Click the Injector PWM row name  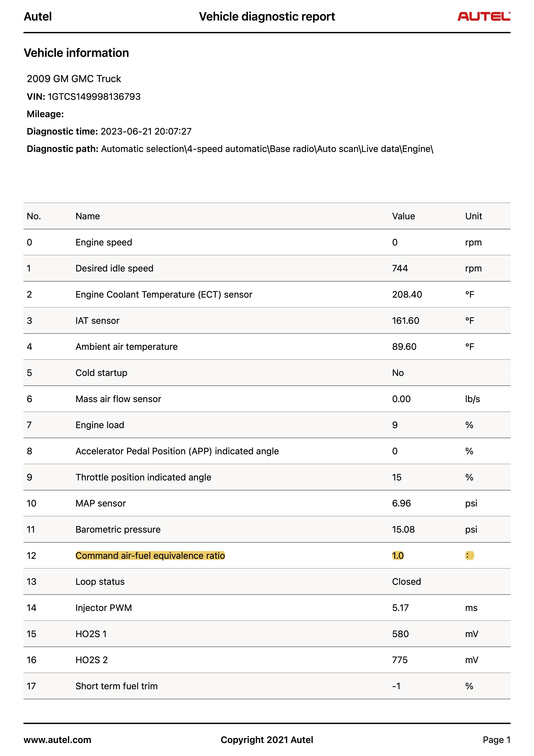coord(104,608)
